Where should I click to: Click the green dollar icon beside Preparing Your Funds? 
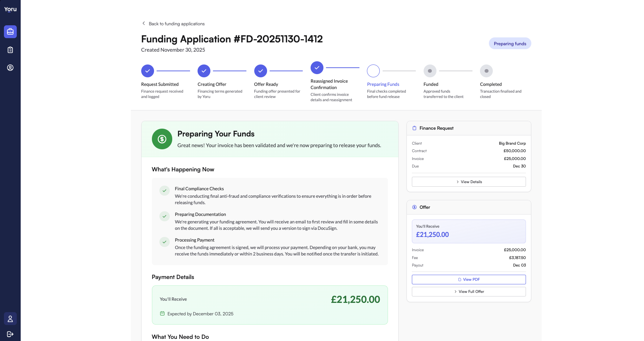[162, 139]
